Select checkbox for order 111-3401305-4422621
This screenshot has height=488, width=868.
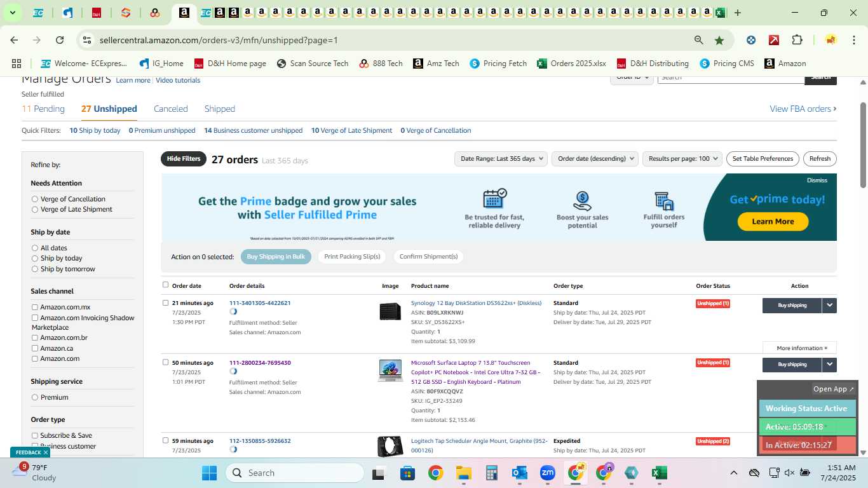(166, 302)
